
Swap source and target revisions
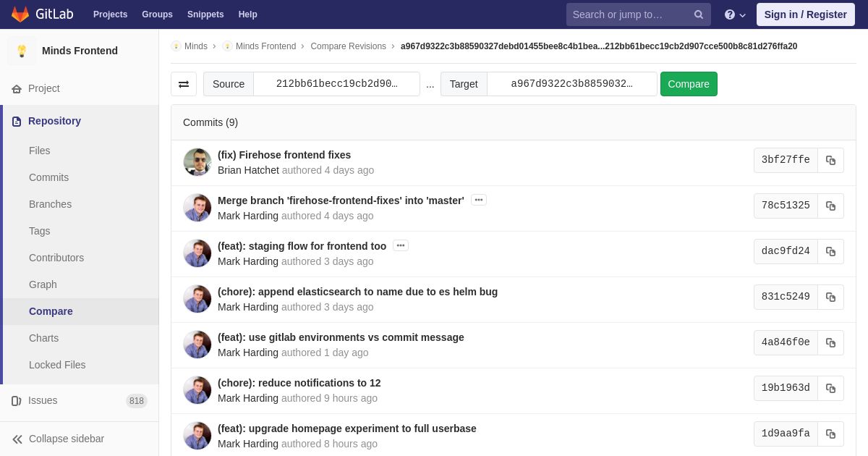tap(184, 84)
